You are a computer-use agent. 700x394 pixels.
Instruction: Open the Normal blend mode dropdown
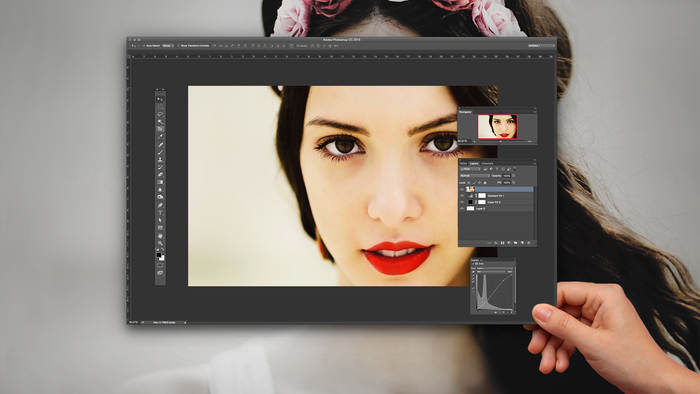pyautogui.click(x=475, y=176)
